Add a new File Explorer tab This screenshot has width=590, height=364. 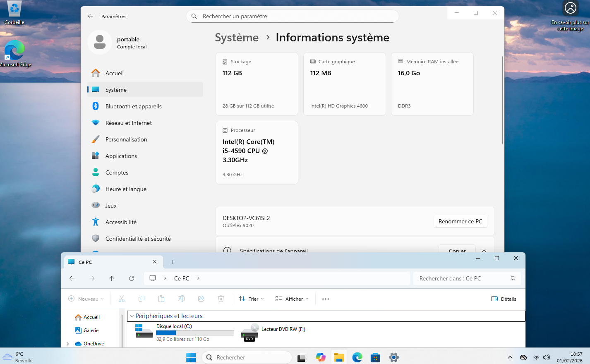tap(173, 262)
